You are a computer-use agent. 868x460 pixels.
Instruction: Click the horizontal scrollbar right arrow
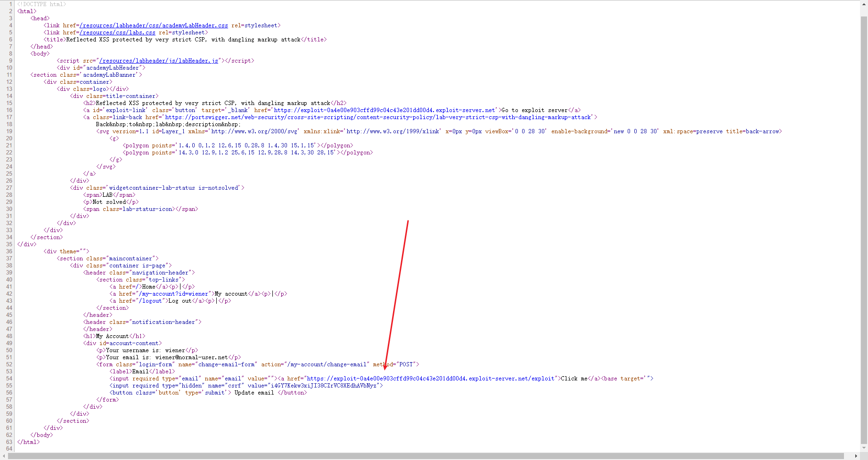tap(856, 456)
